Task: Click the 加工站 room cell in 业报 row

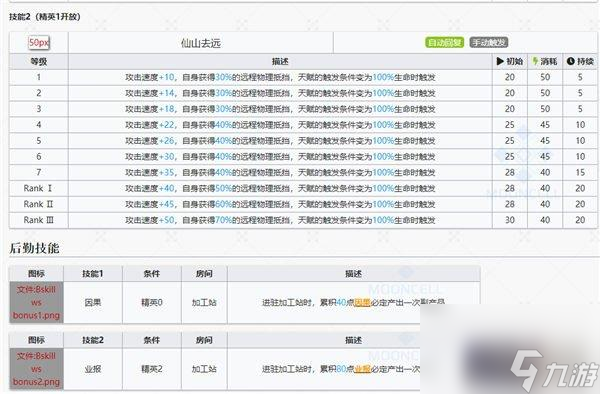Action: point(204,369)
